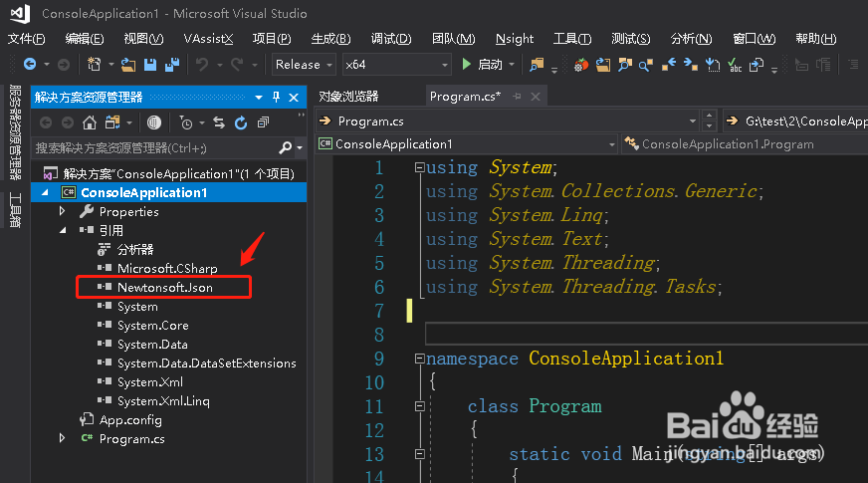This screenshot has height=483, width=868.
Task: Toggle Sync with Active Document in Solution Explorer
Action: (217, 122)
